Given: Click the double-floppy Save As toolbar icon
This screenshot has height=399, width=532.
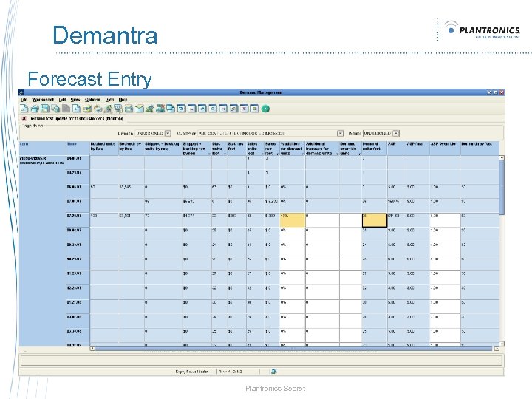Looking at the screenshot, I should [55, 109].
